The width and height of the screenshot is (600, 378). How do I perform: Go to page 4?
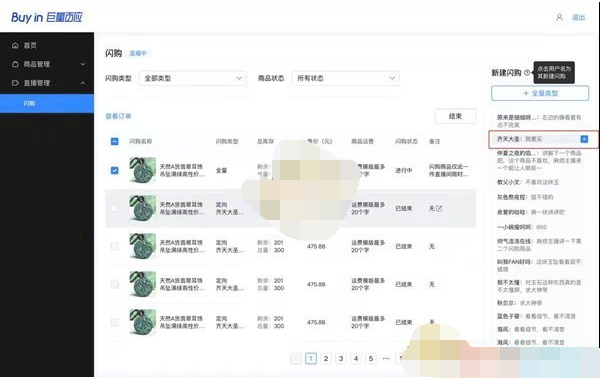pos(356,358)
